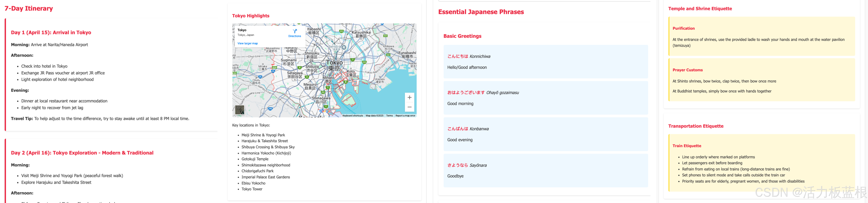Screen dimensions: 868x203
Task: Click the Day 1 Arrival in Tokyo heading
Action: 51,33
